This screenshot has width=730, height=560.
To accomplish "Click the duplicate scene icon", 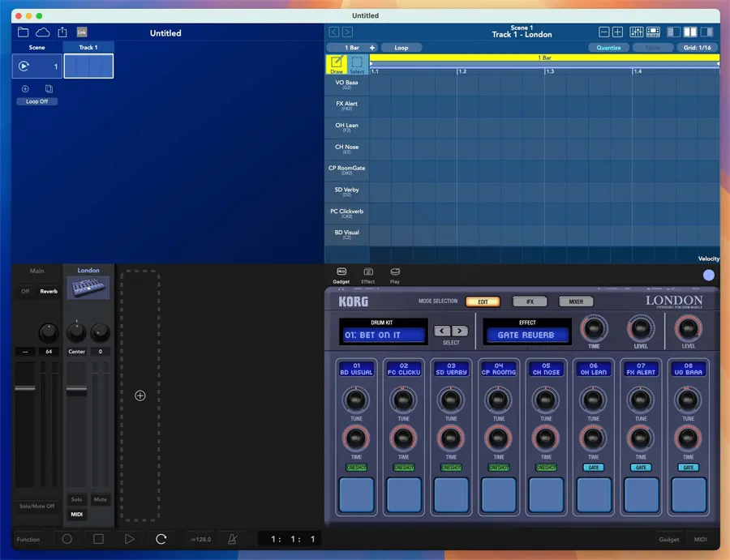I will tap(49, 88).
